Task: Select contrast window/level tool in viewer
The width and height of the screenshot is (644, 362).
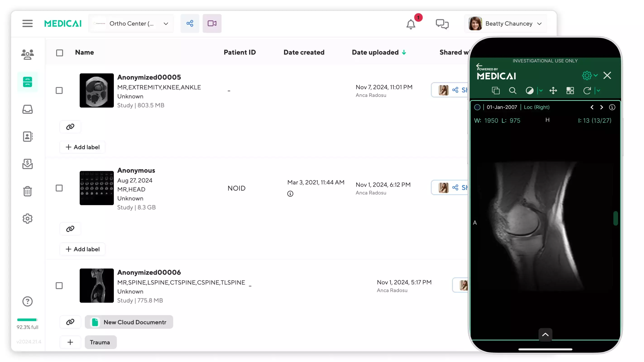Action: pos(529,91)
